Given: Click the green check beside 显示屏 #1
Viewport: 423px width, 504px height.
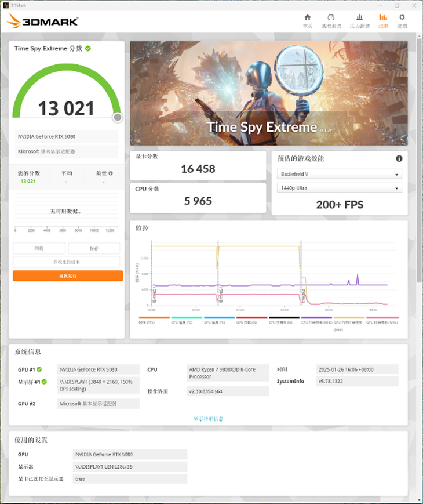Looking at the screenshot, I should click(x=44, y=382).
